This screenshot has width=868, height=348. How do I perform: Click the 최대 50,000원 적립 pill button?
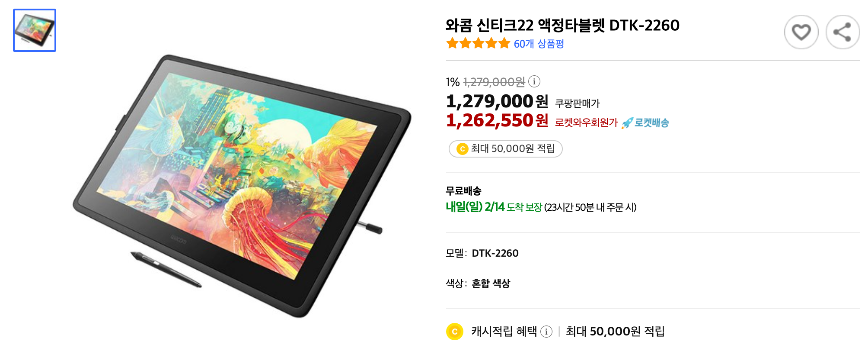505,149
